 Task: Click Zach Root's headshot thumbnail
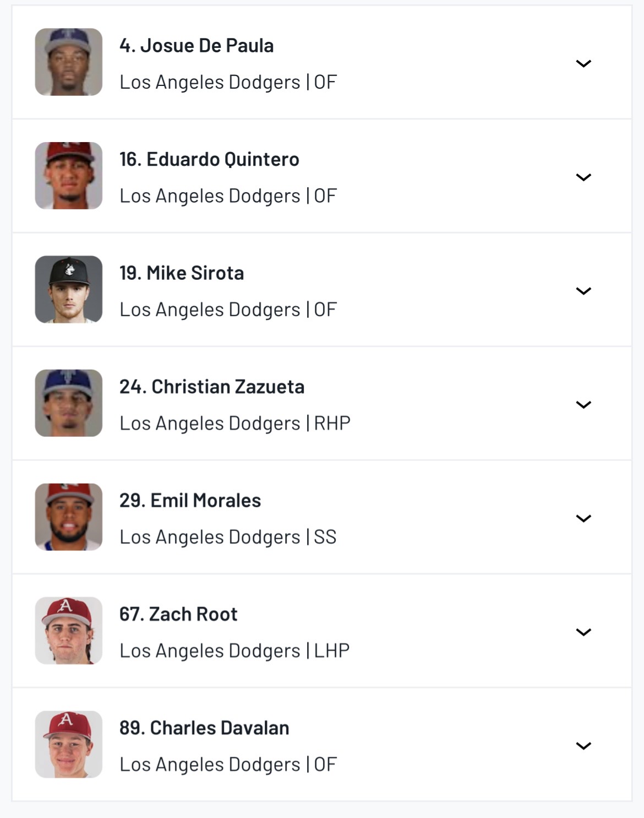coord(69,631)
